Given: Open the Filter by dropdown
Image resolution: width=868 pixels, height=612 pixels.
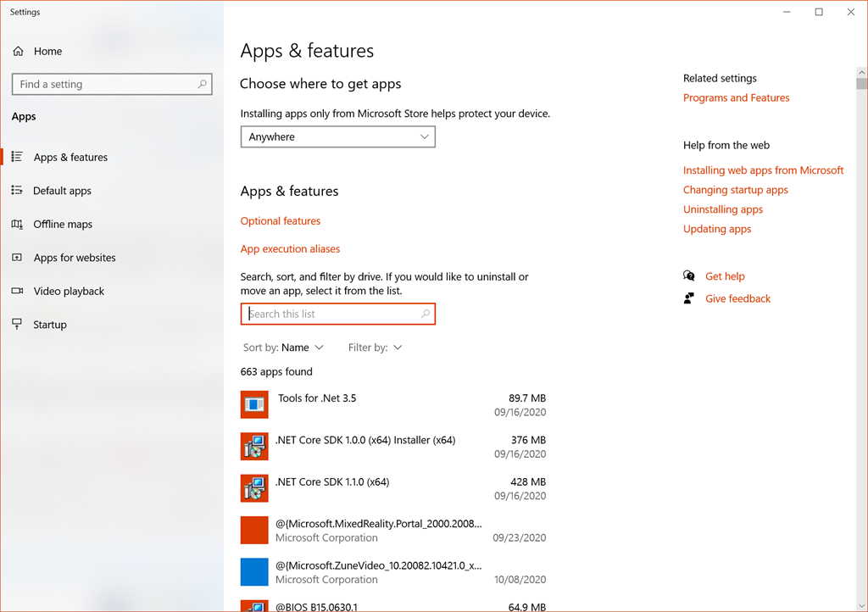Looking at the screenshot, I should (x=375, y=348).
